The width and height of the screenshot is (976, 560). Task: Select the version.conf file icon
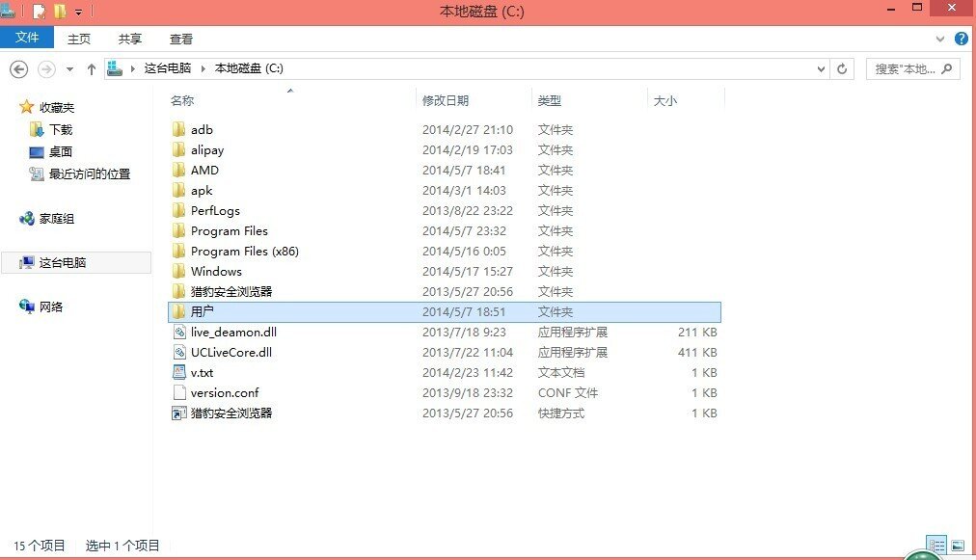tap(179, 392)
